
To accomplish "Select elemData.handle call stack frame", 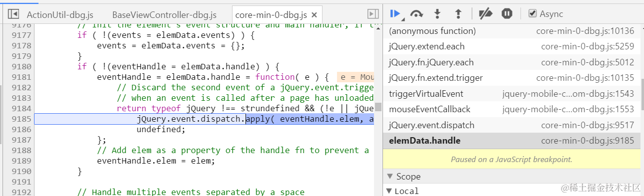I will point(511,141).
